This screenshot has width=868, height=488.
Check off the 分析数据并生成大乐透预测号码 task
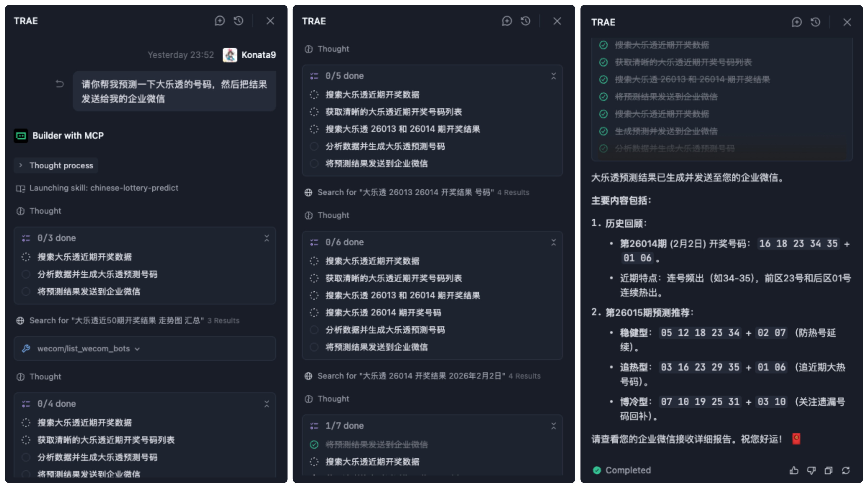26,274
